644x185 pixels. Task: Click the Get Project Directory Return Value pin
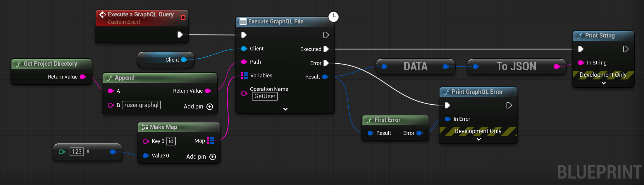coord(83,77)
